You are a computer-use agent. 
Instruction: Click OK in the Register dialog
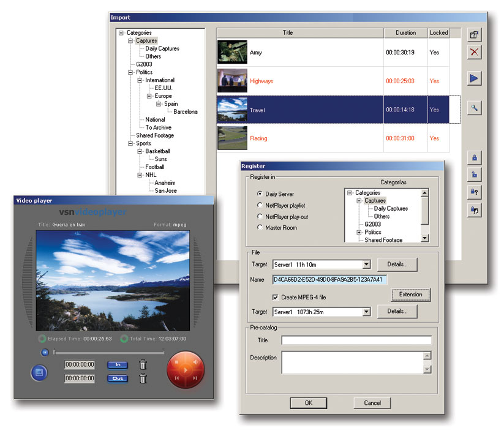pyautogui.click(x=308, y=403)
